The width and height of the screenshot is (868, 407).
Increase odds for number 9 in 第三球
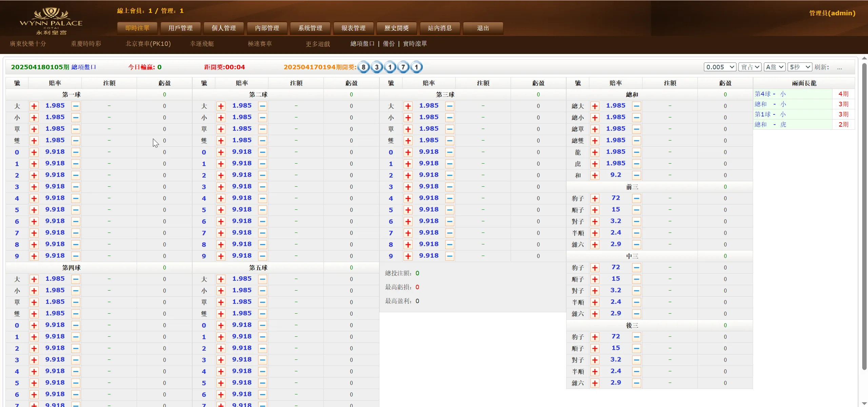(x=408, y=256)
